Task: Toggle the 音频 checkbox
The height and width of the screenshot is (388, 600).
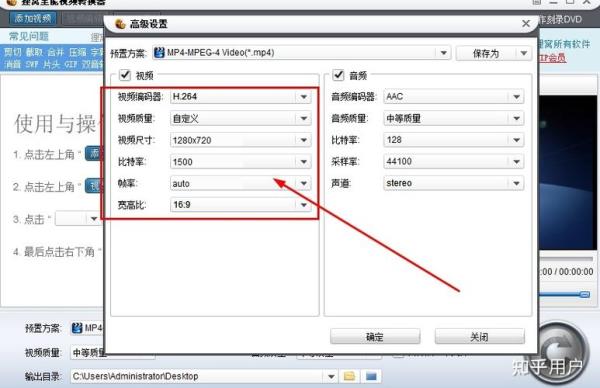Action: click(338, 75)
